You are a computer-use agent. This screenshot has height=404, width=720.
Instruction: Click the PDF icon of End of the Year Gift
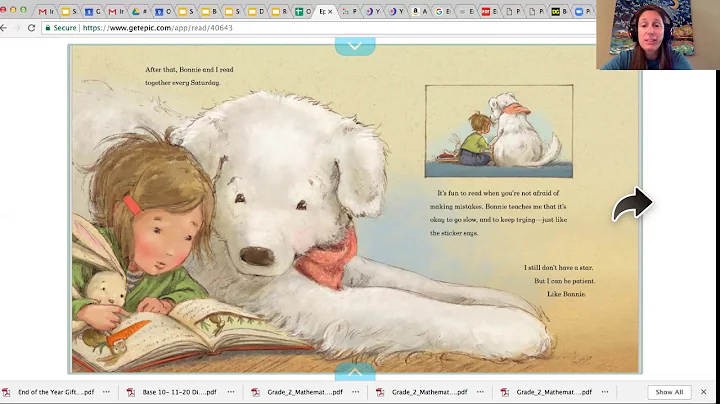click(6, 392)
